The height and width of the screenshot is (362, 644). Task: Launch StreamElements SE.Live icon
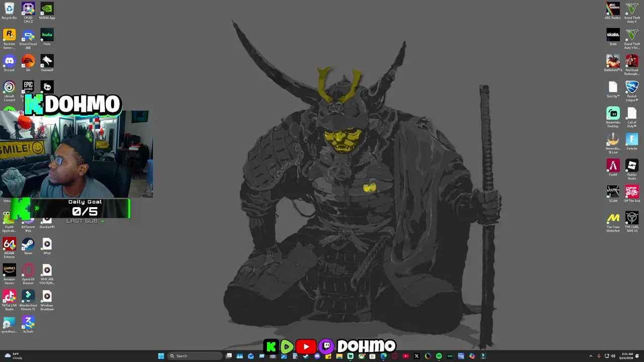pyautogui.click(x=613, y=143)
